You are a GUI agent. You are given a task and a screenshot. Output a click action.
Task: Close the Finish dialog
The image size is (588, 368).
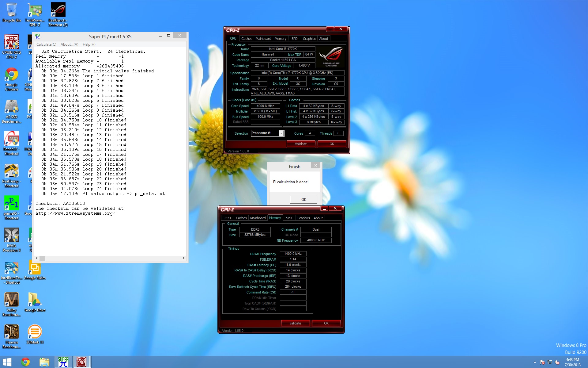(x=315, y=166)
